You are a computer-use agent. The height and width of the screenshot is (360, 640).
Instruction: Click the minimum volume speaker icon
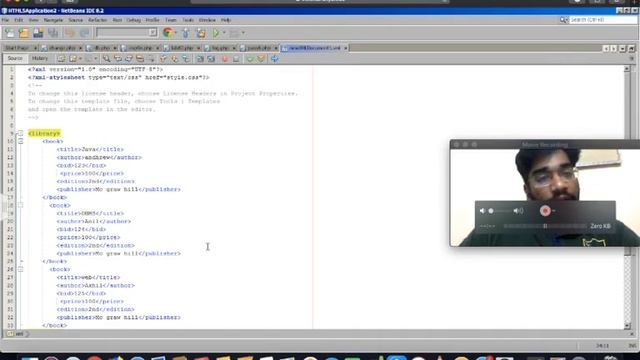[482, 211]
